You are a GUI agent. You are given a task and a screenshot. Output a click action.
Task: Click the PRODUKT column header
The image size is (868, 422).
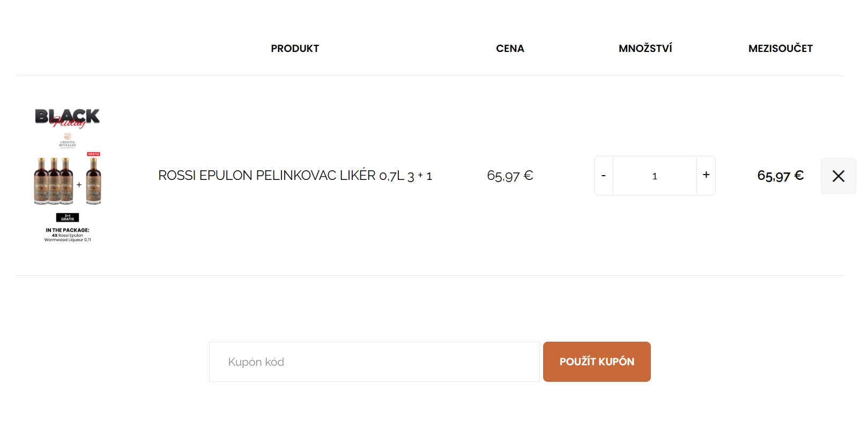(x=295, y=49)
